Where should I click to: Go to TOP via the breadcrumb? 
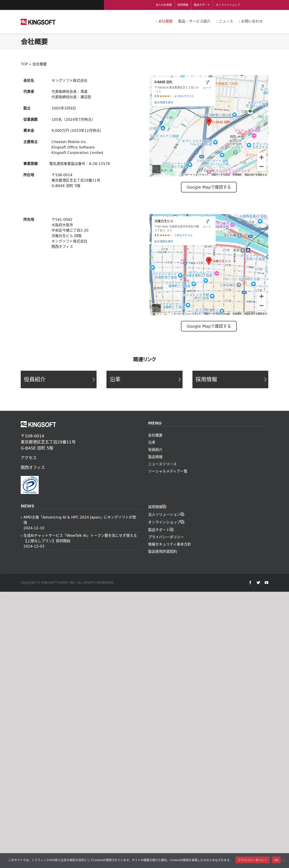(24, 64)
